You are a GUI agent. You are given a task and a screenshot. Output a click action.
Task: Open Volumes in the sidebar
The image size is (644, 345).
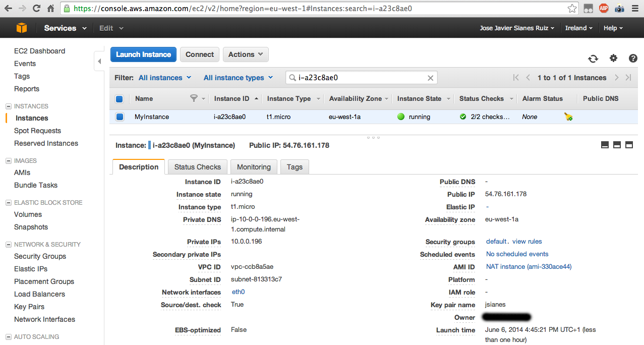pos(28,214)
